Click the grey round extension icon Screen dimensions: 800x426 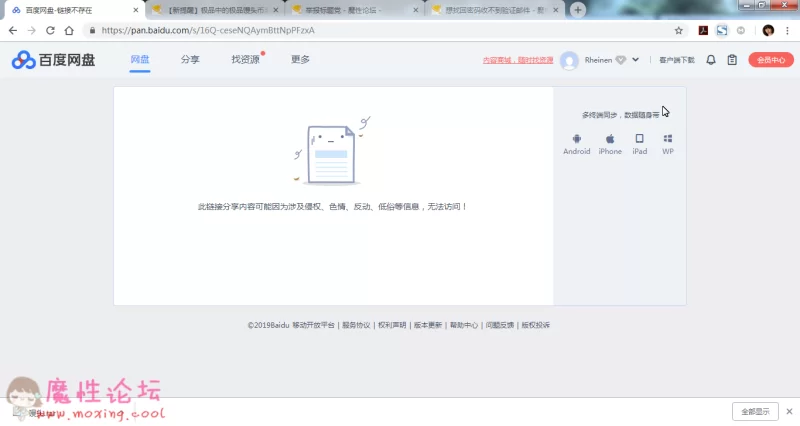pos(741,31)
